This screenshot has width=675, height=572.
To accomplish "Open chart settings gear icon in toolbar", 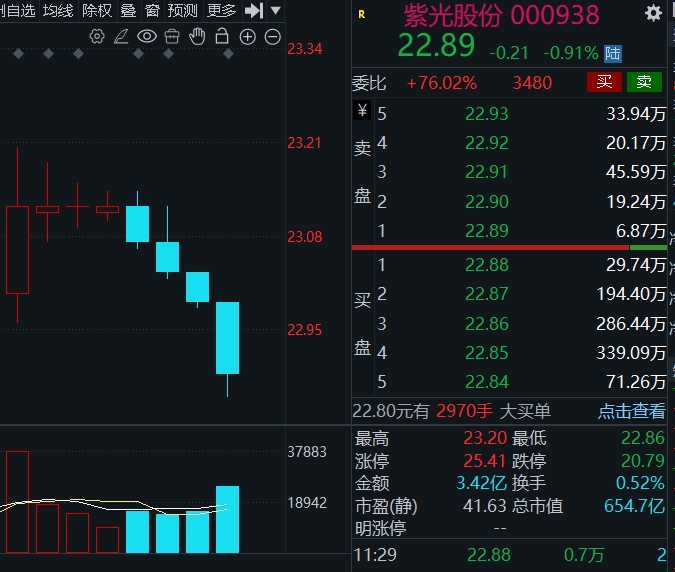I will [97, 37].
